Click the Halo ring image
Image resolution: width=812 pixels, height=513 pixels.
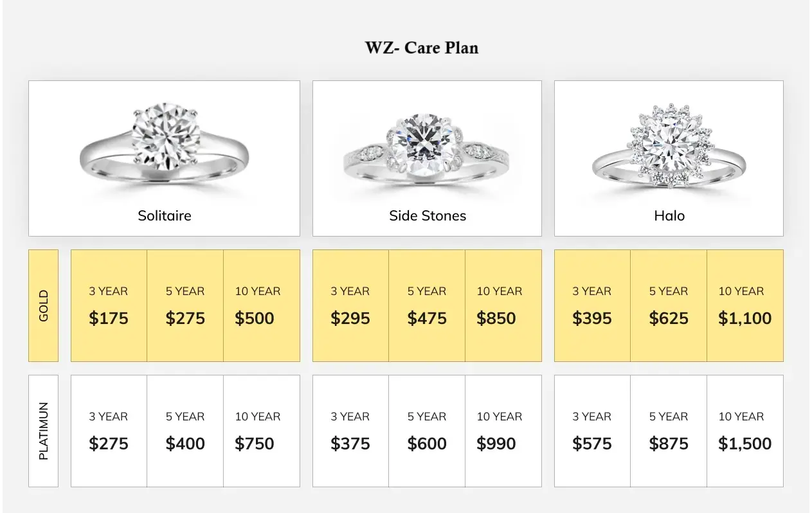point(669,146)
